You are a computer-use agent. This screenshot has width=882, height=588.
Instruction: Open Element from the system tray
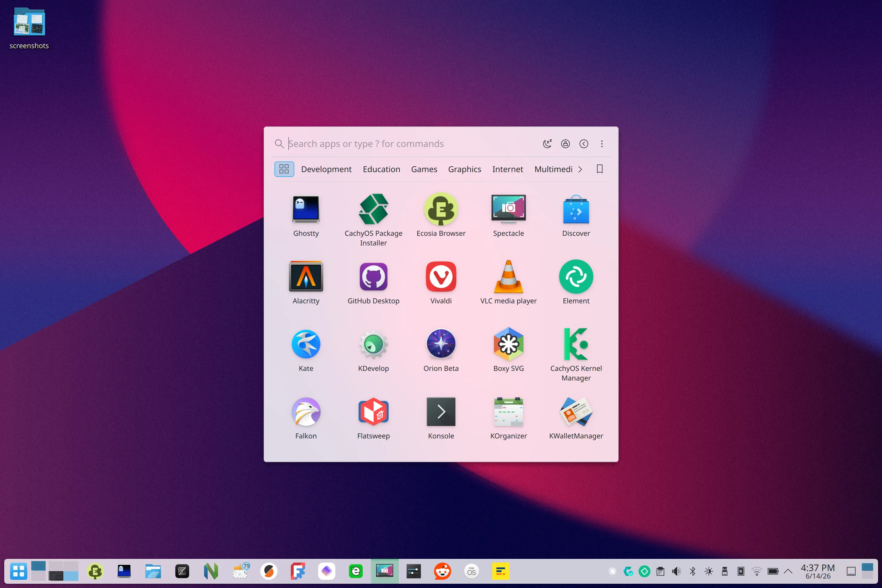click(644, 571)
